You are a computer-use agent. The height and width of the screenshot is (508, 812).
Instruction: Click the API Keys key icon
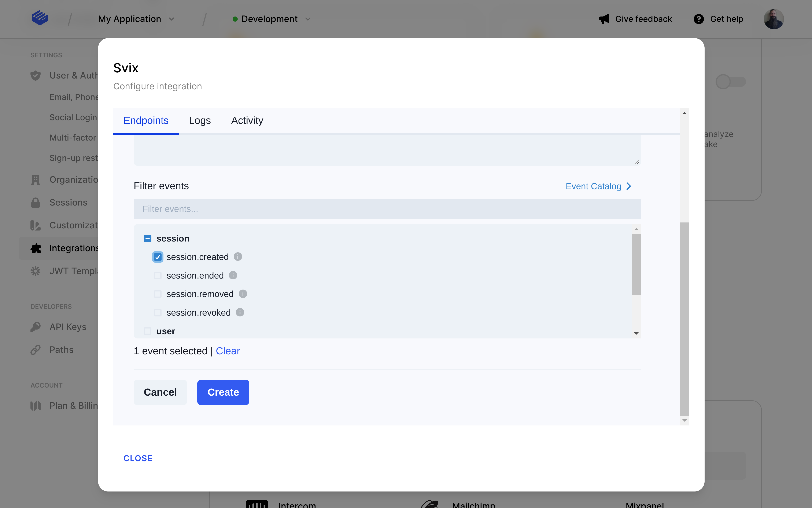[x=36, y=327]
